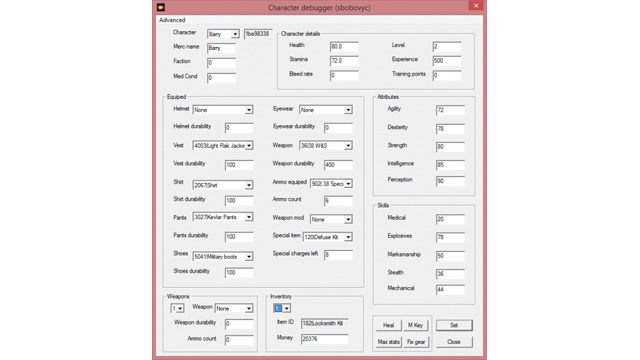Screen dimensions: 640x360
Task: Open the Advanced menu
Action: (172, 20)
